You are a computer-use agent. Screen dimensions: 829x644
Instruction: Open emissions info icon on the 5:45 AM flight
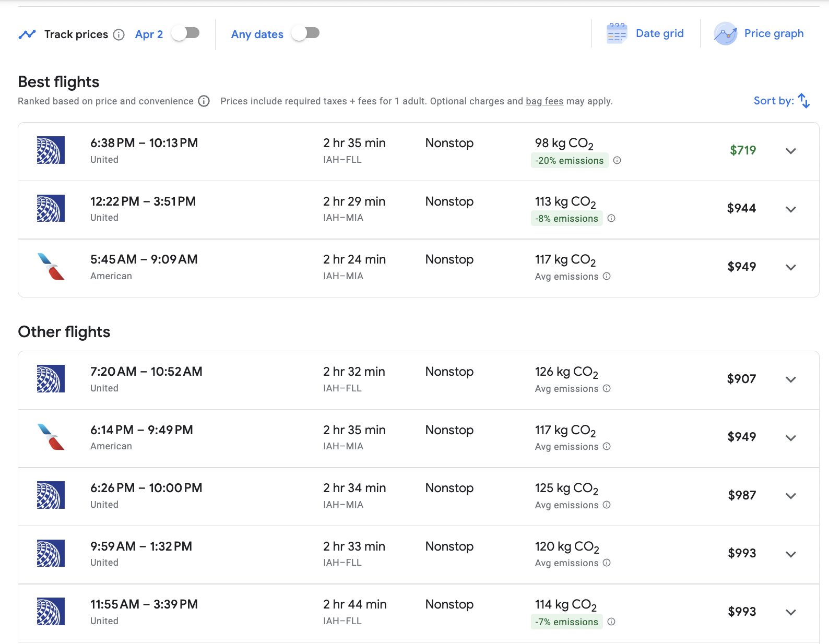click(607, 276)
